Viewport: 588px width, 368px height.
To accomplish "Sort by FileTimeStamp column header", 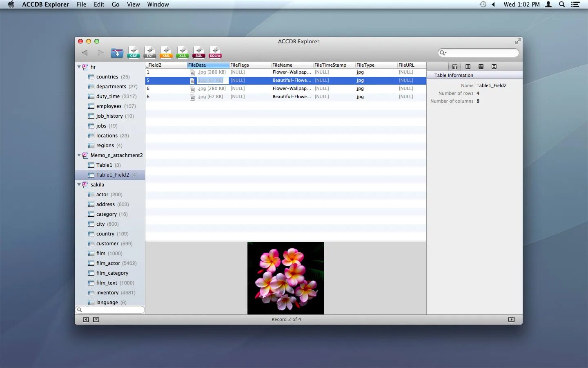I will [x=334, y=65].
